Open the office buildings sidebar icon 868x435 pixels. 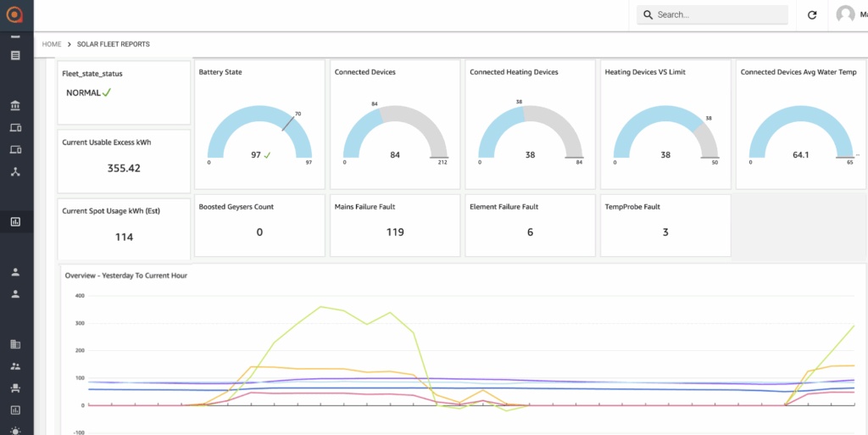15,344
